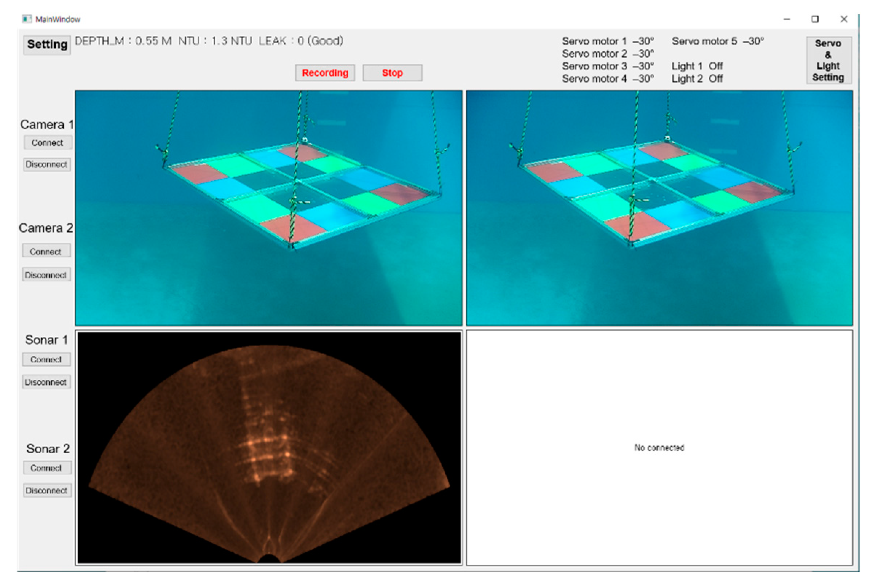Start video Recording
The width and height of the screenshot is (877, 588).
click(x=325, y=73)
